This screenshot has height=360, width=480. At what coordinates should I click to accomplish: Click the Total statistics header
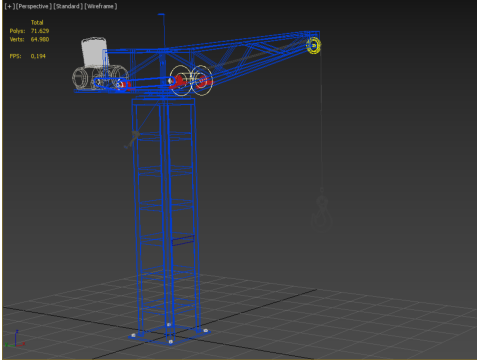pos(37,22)
